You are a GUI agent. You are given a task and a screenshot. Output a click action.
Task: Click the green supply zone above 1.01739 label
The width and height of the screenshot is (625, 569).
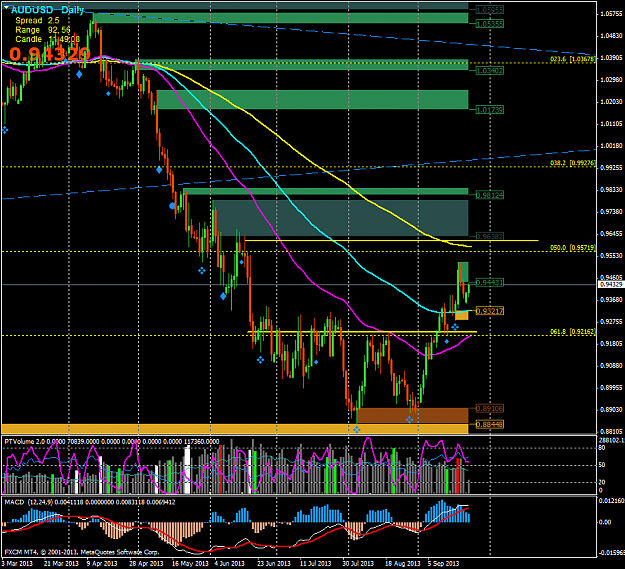(x=312, y=100)
